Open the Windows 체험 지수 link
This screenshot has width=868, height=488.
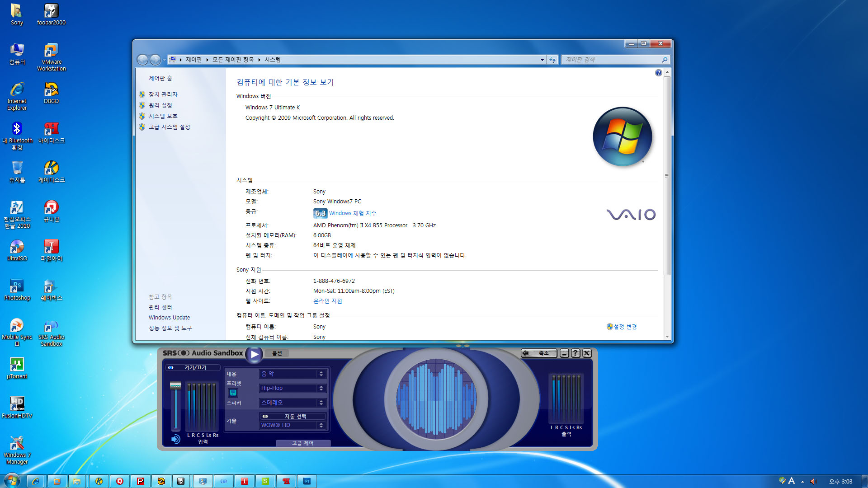point(353,213)
